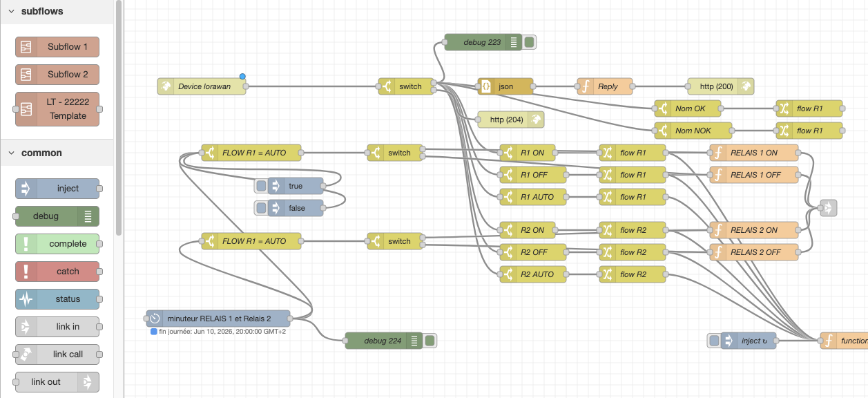
Task: Select the partially visible function node bottom right
Action: pos(844,341)
